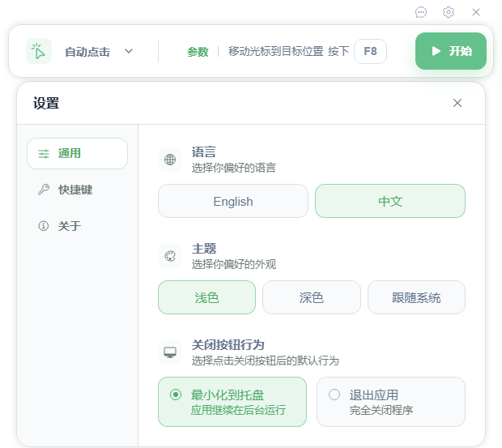Click the globe icon beside 语言

pos(170,160)
